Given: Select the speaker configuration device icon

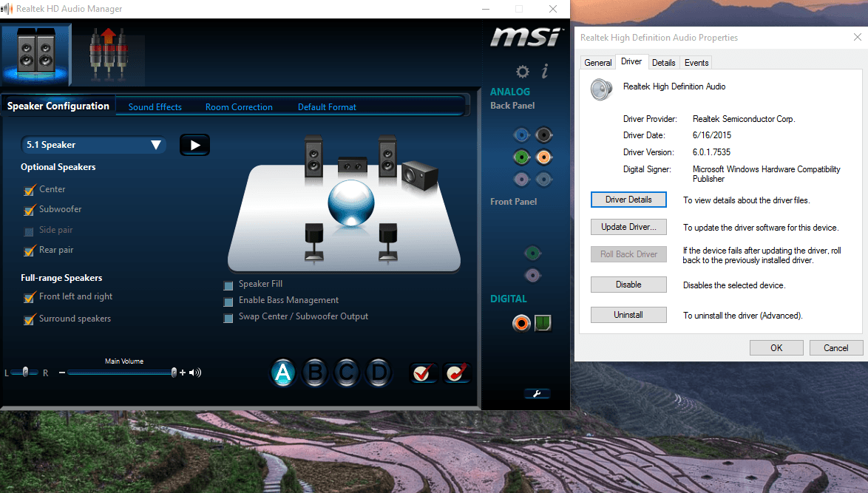Looking at the screenshot, I should pos(35,54).
